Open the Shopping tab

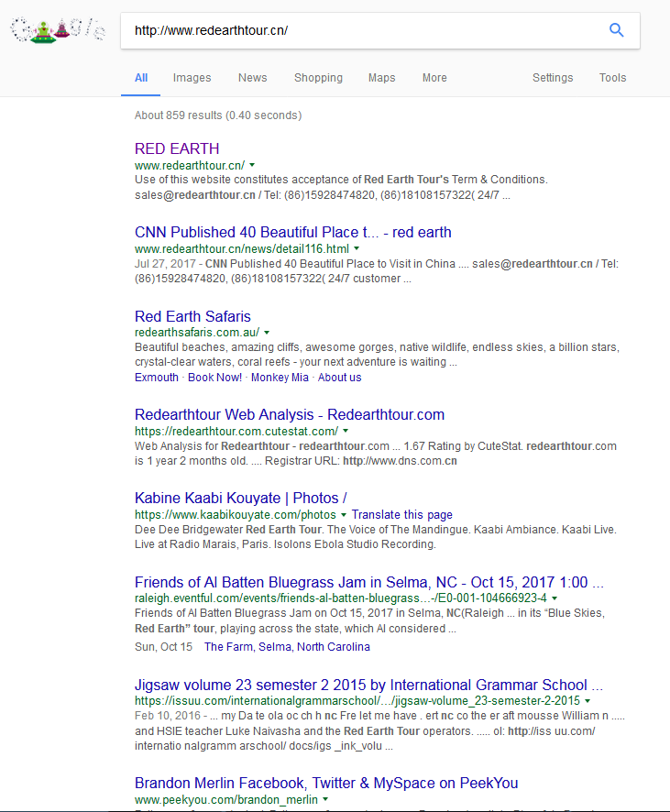click(318, 78)
